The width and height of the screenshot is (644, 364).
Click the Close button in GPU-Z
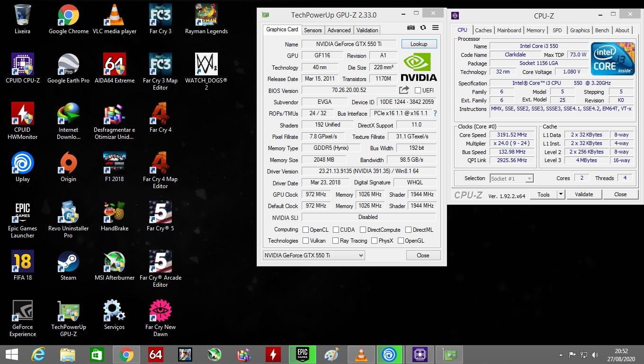pyautogui.click(x=423, y=255)
